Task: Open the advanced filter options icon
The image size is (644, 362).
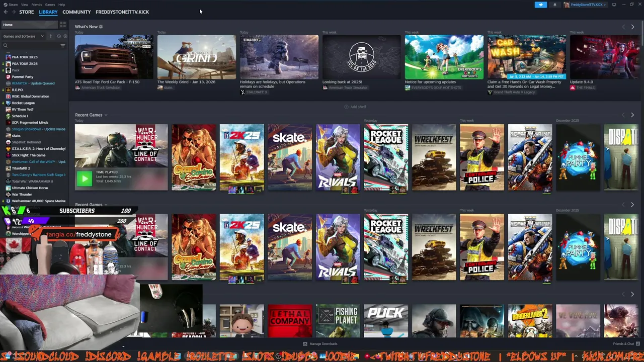Action: [x=63, y=46]
